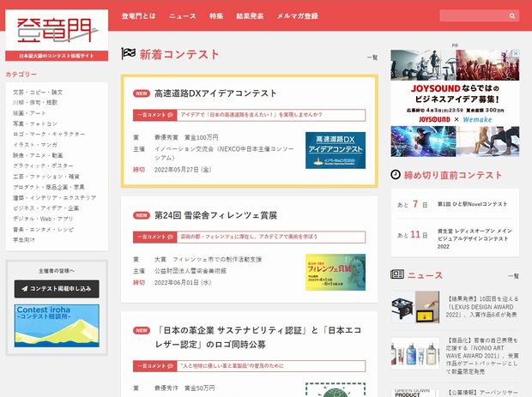
Task: Open LEXUS DESIGN AWARD 2022 news article
Action: click(482, 307)
